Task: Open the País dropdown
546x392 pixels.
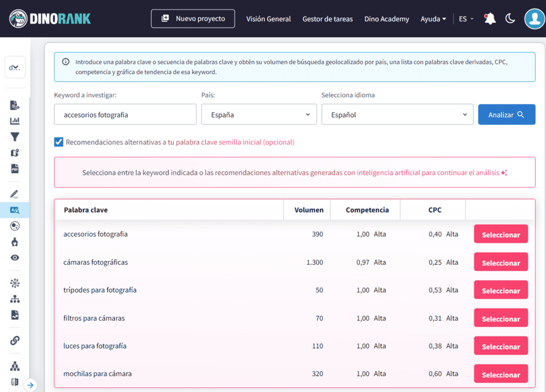Action: pyautogui.click(x=259, y=114)
